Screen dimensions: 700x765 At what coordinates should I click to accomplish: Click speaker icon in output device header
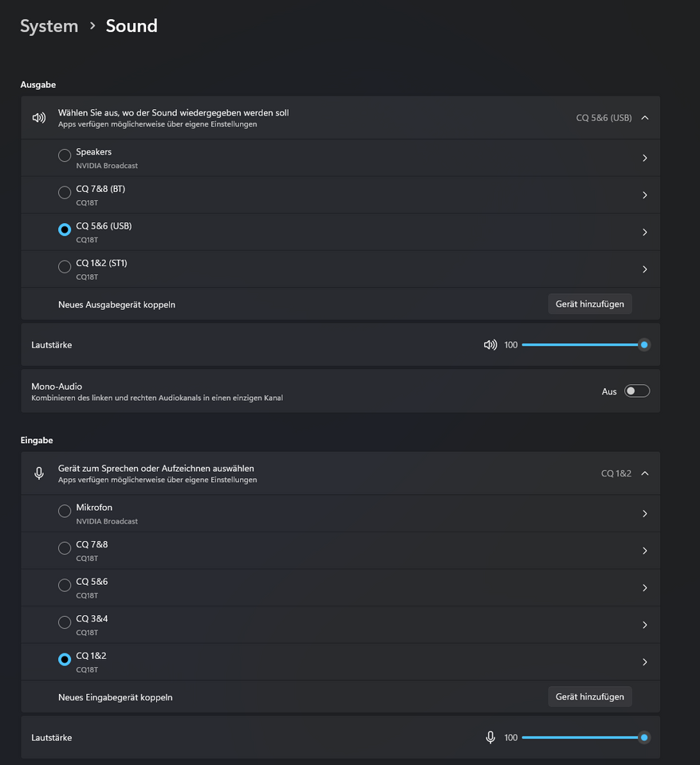[x=39, y=118]
